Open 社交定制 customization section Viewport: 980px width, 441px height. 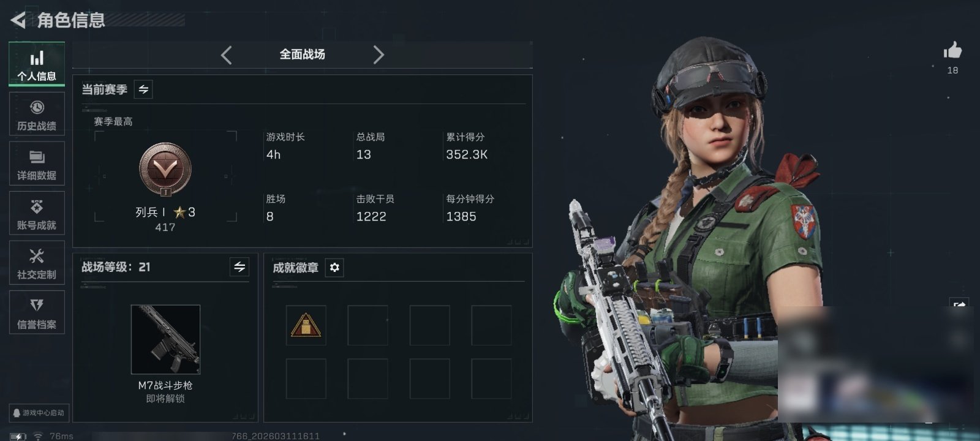tap(37, 263)
